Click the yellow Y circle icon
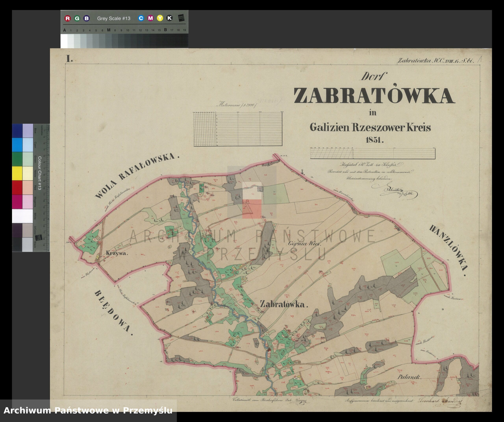This screenshot has width=504, height=422. (160, 18)
